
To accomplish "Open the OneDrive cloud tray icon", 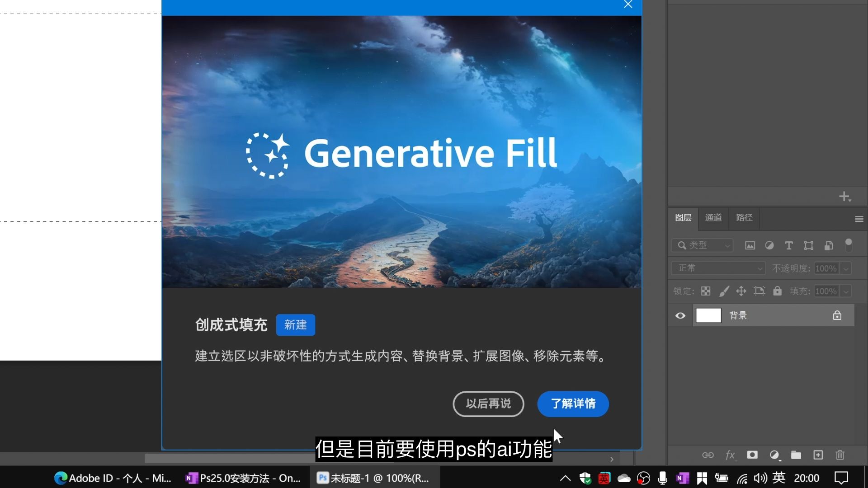I will [x=624, y=478].
